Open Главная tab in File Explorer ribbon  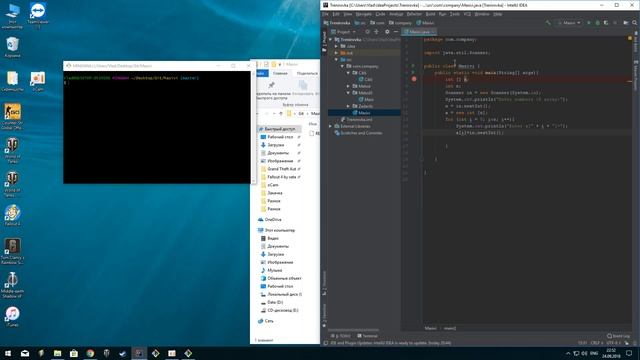280,73
